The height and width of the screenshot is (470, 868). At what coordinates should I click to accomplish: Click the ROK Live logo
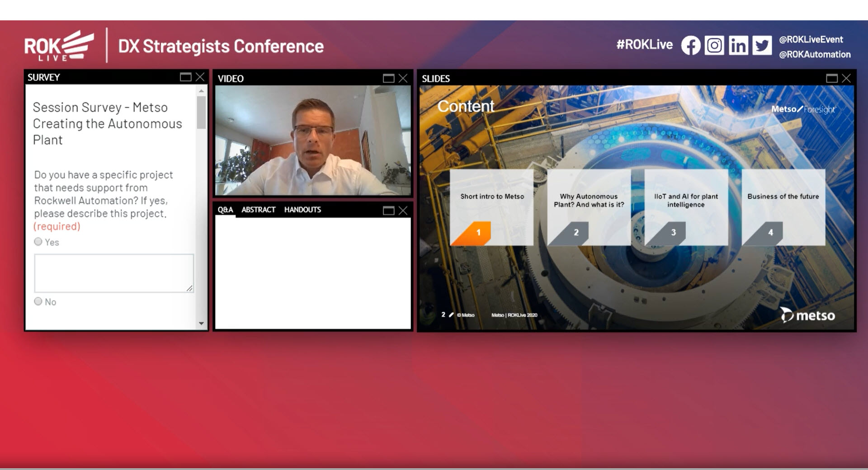pyautogui.click(x=59, y=46)
